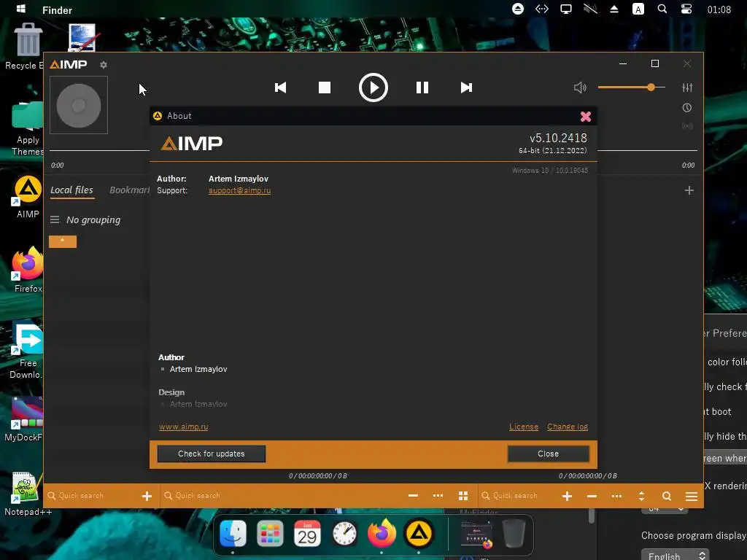747x560 pixels.
Task: Click the minus left of grid icon
Action: coord(413,496)
